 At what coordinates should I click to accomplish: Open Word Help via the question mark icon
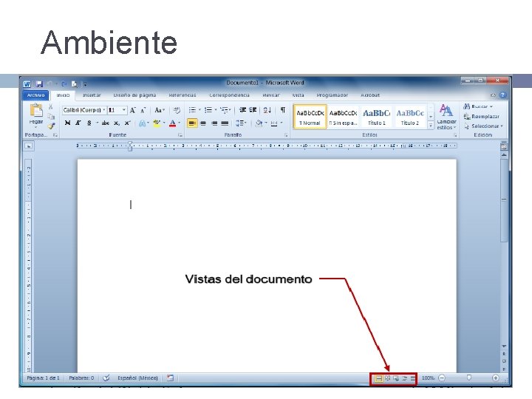(503, 95)
